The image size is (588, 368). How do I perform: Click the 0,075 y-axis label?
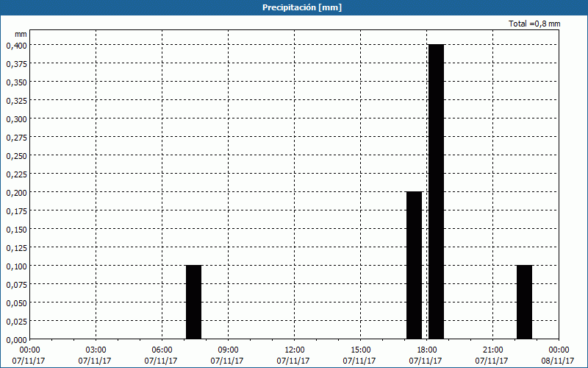pos(16,284)
